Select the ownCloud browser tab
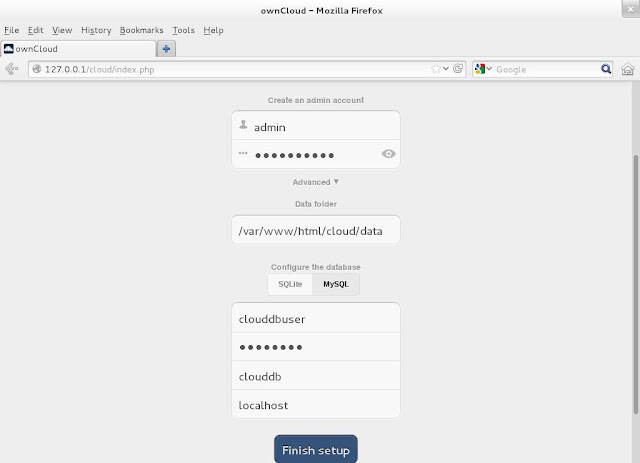640x463 pixels. click(x=78, y=49)
